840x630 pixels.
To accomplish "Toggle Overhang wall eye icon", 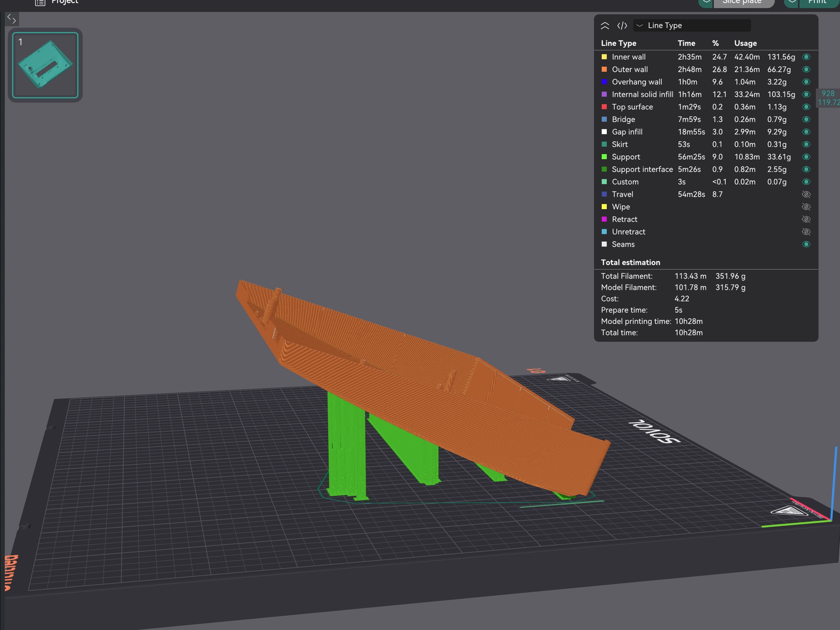I will click(x=806, y=82).
